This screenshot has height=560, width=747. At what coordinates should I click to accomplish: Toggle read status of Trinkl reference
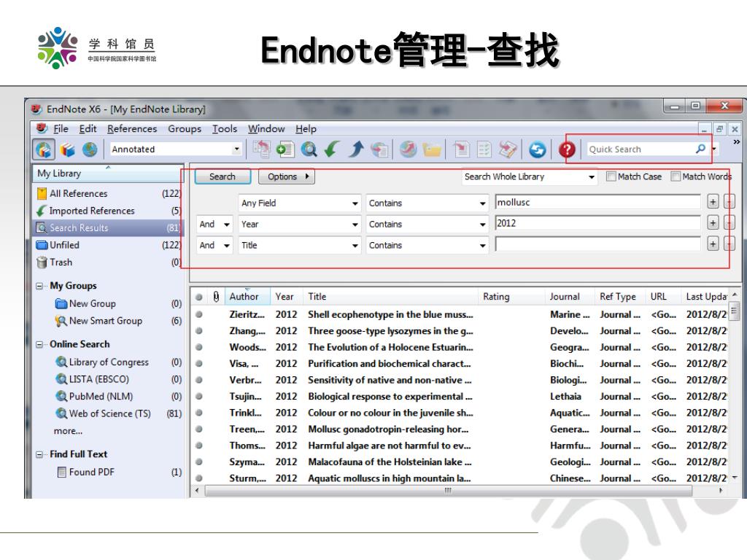[199, 413]
